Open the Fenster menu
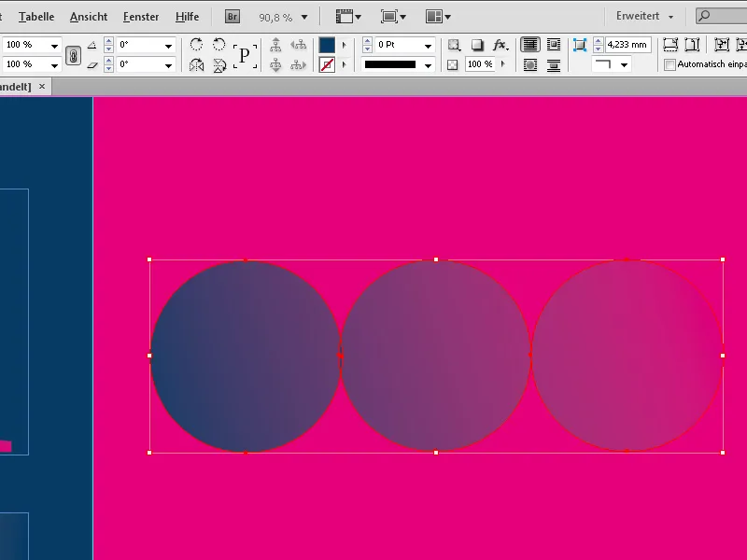 (x=141, y=17)
